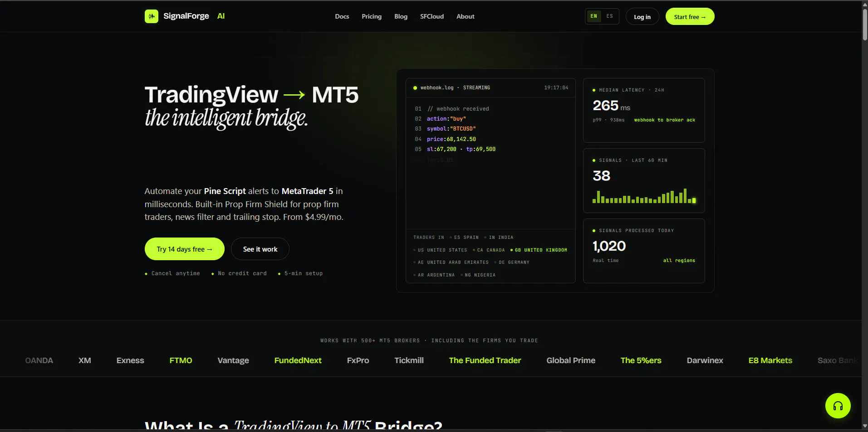The height and width of the screenshot is (432, 868).
Task: Switch language to ES
Action: point(609,16)
